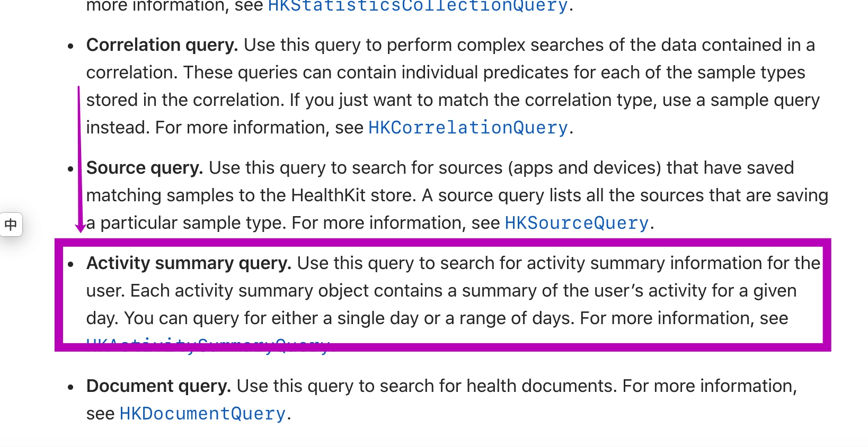Screen dimensions: 868x447
Task: Click the bullet before Document query
Action: tap(71, 387)
